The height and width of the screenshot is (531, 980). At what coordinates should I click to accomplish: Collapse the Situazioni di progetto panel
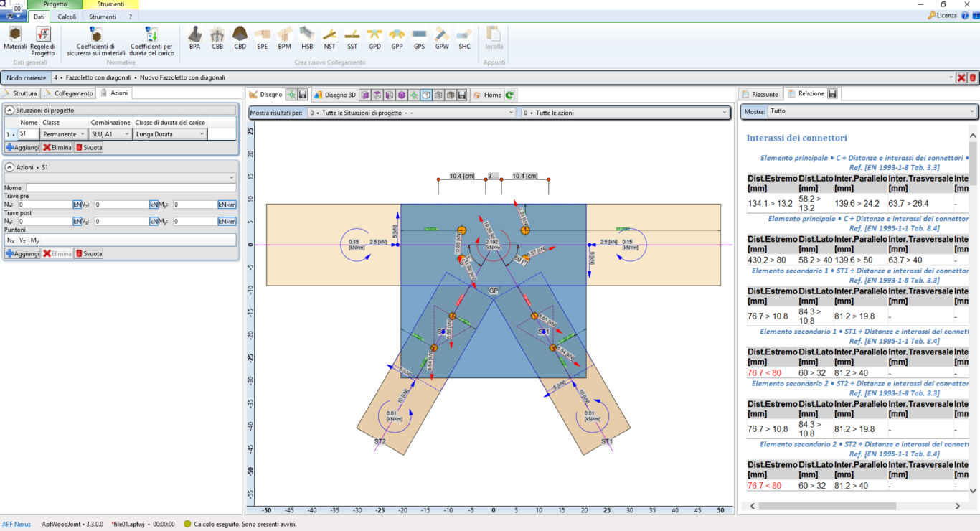(10, 110)
